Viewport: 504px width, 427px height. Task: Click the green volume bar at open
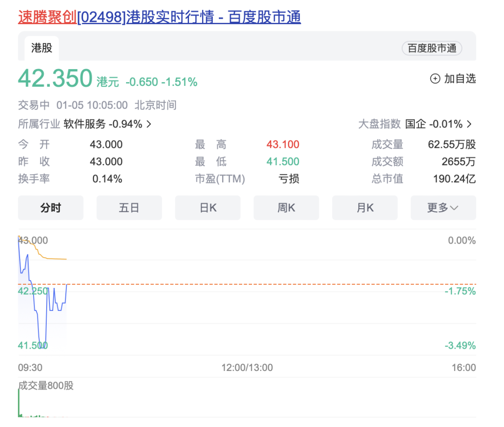click(x=19, y=402)
